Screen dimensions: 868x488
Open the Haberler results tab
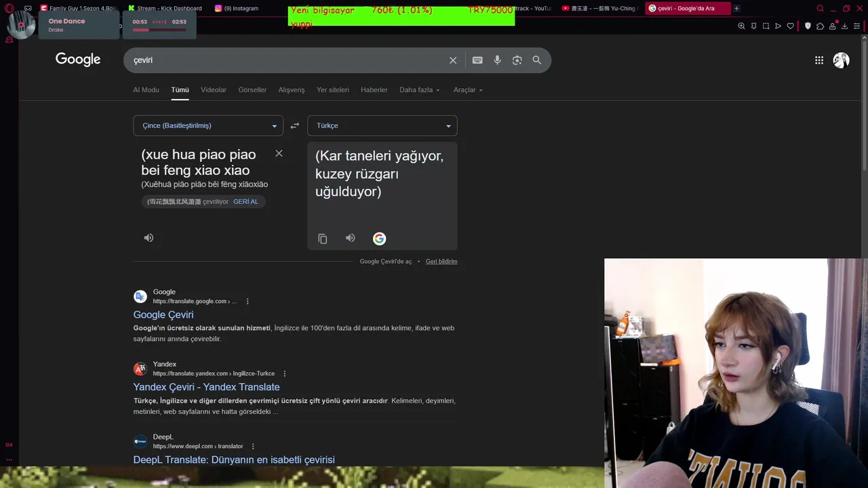point(374,89)
